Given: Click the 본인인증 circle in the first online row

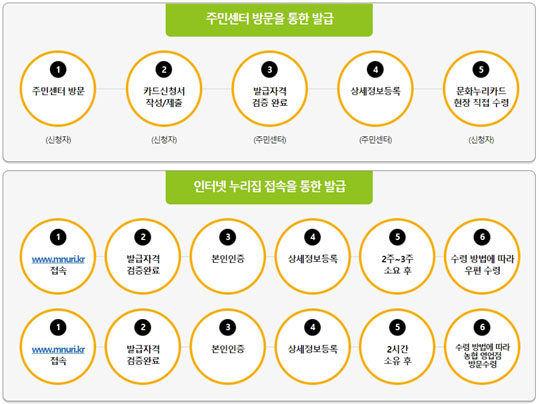Looking at the screenshot, I should 228,257.
